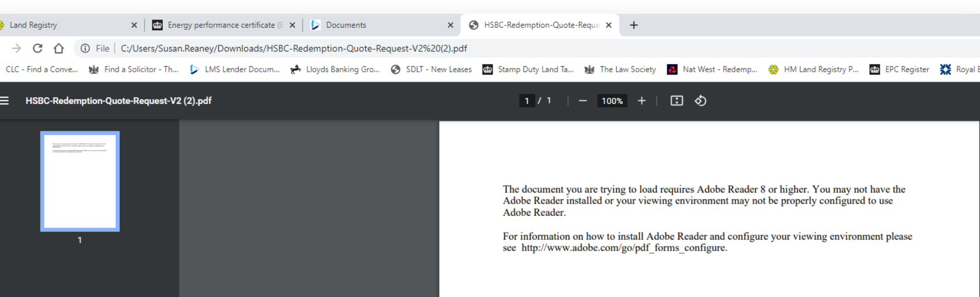Click the PDF file name title

coord(119,100)
